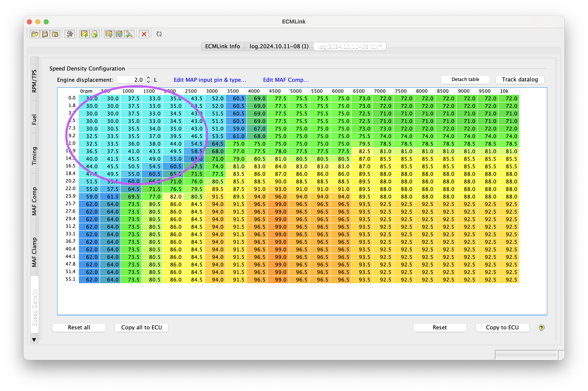The width and height of the screenshot is (588, 391).
Task: Click the engine displacement input field
Action: click(x=131, y=80)
